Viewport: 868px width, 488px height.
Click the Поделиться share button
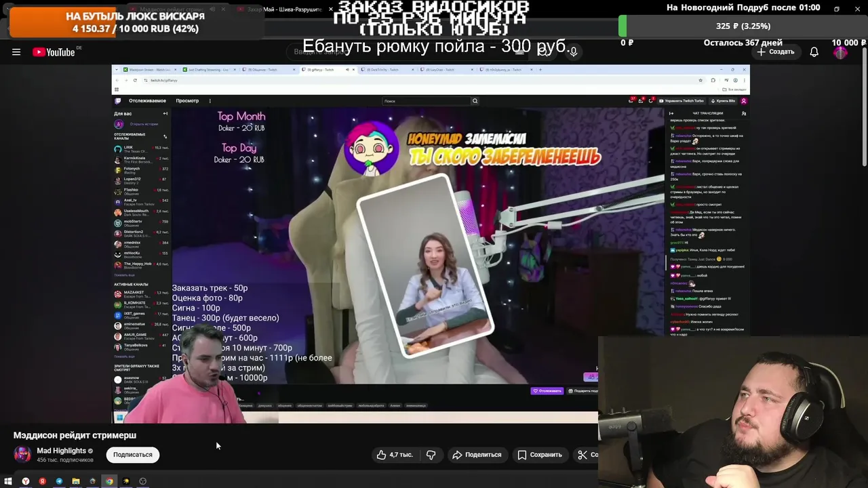477,455
